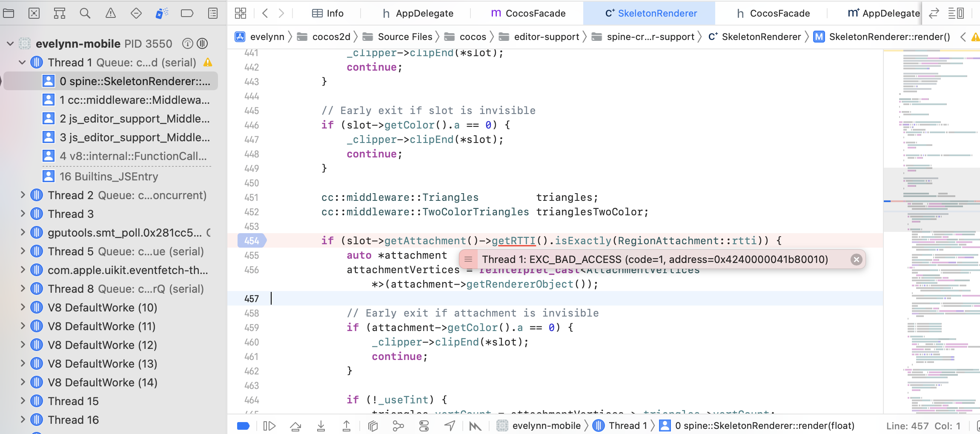Expand the com.apple.uikit.eventfetch thread
The image size is (980, 434).
click(x=23, y=270)
